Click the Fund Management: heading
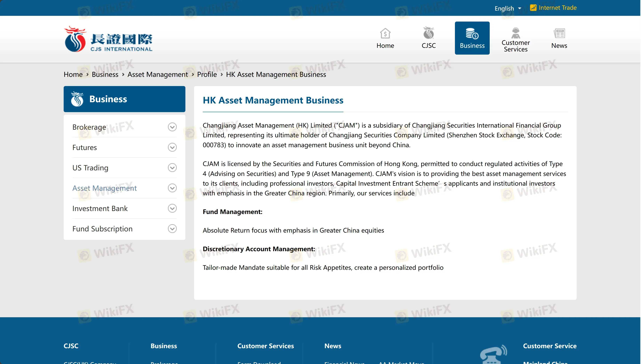 click(x=232, y=212)
